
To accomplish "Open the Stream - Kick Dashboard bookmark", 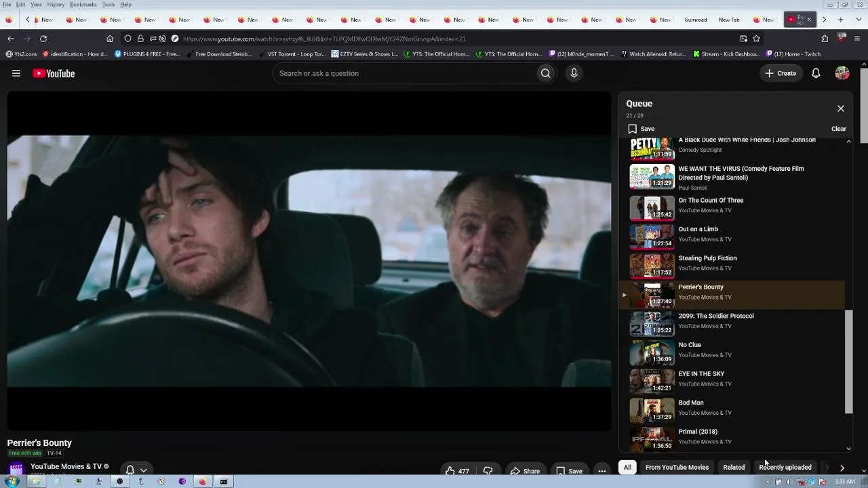I will click(726, 54).
